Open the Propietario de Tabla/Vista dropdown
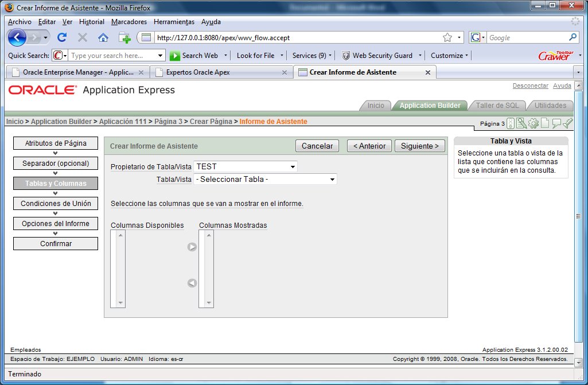Screen dimensions: 588x385 click(x=246, y=166)
